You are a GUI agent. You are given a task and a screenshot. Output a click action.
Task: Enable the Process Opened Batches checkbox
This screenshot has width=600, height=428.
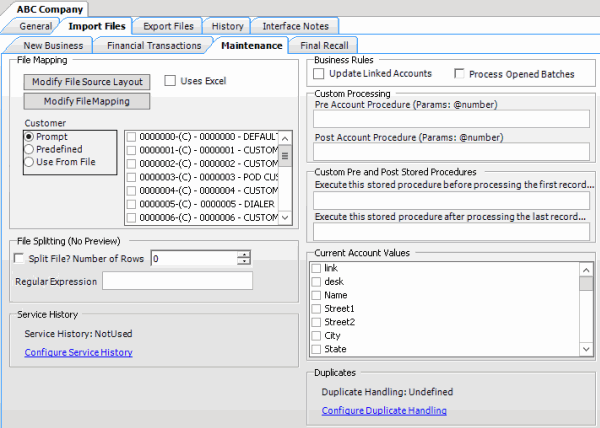(x=460, y=74)
